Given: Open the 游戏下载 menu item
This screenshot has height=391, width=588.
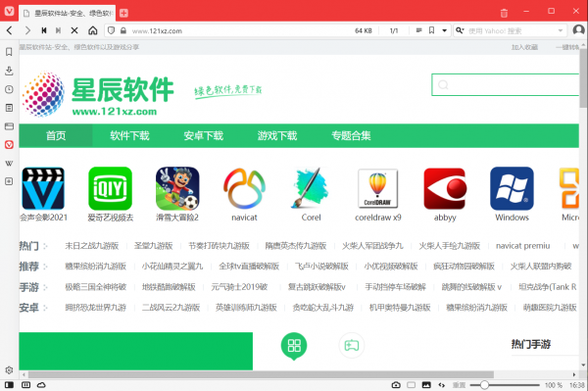Looking at the screenshot, I should 277,135.
